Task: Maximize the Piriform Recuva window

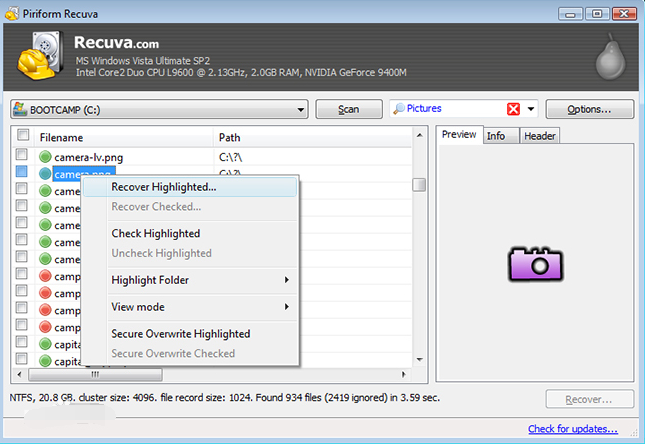Action: click(x=597, y=14)
